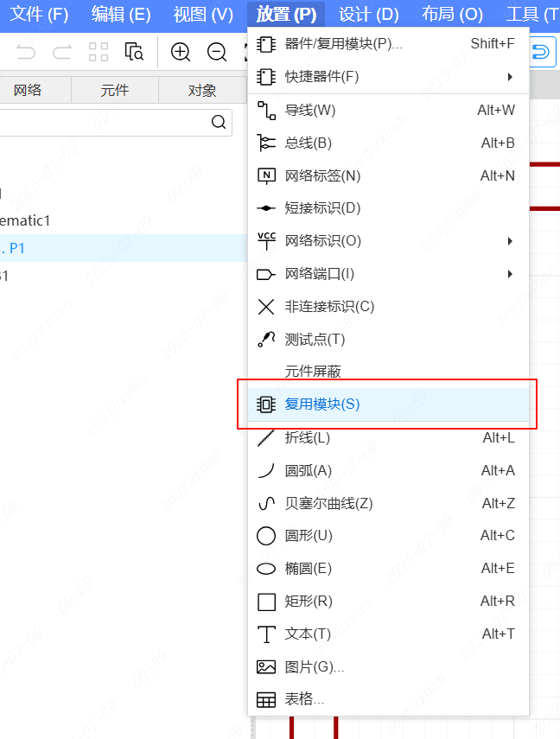Switch to the 对象 tab

coord(202,90)
